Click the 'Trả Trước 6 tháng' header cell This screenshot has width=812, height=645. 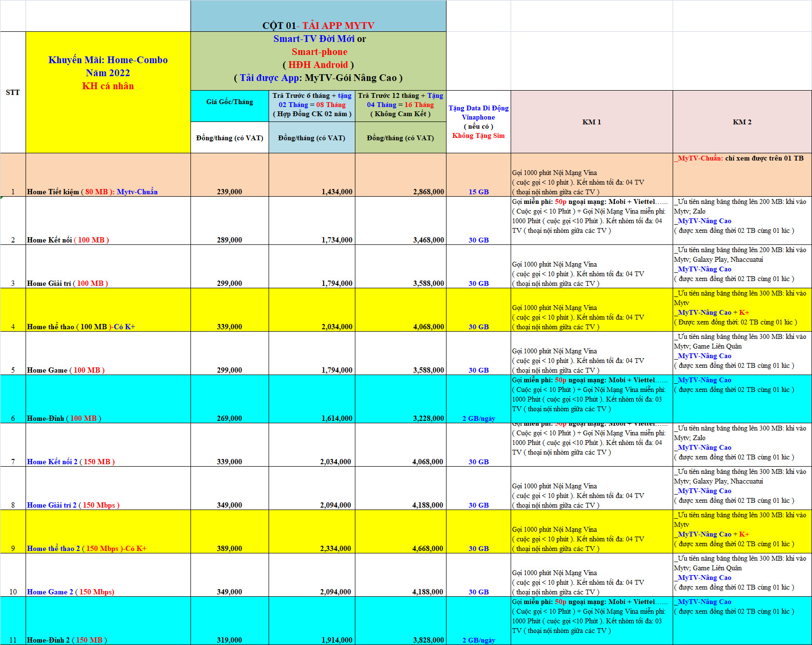312,106
